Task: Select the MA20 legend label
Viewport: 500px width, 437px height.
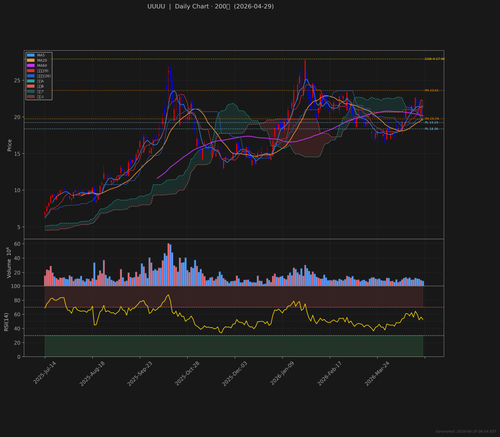Action: pos(42,60)
